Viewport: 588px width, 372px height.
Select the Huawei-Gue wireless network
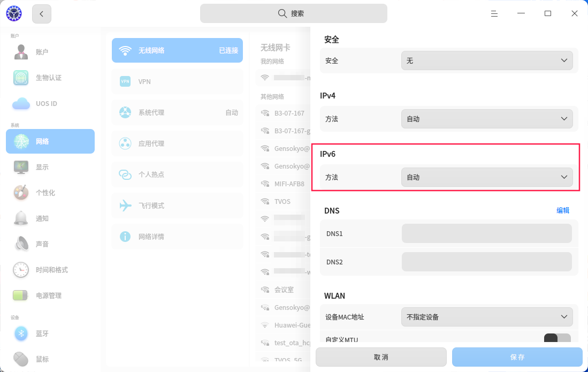point(284,325)
